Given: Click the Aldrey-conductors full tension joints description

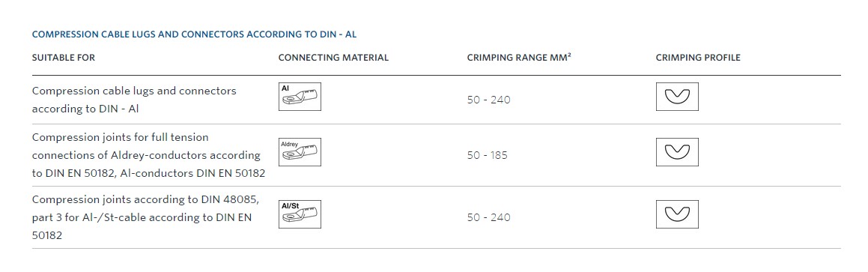Looking at the screenshot, I should pyautogui.click(x=148, y=155).
